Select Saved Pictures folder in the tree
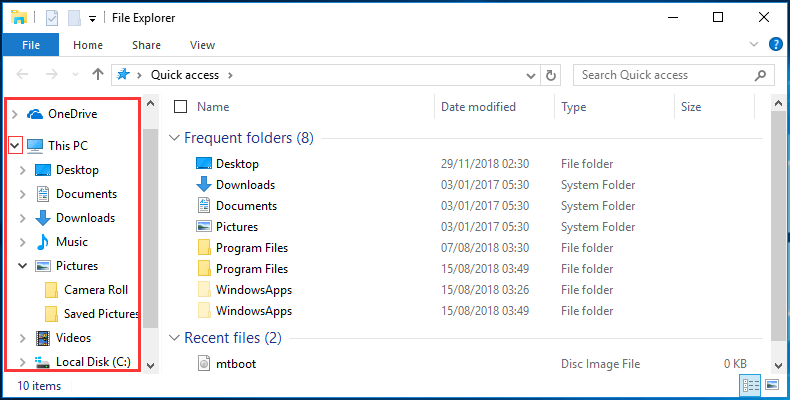Viewport: 790px width, 400px height. click(x=101, y=314)
